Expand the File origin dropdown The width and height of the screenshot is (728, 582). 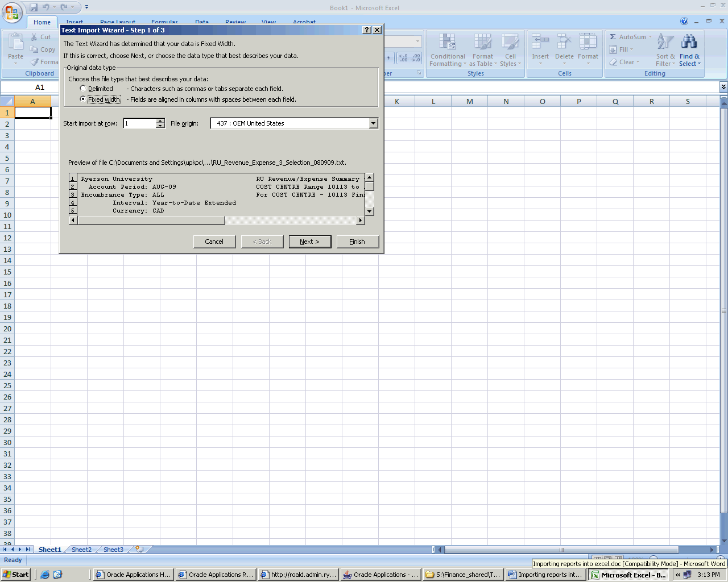pos(373,123)
